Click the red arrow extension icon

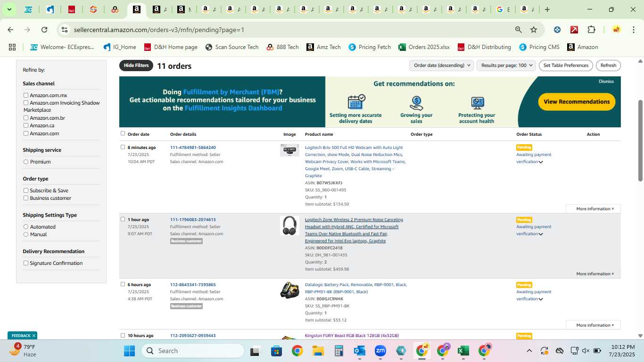(x=574, y=30)
